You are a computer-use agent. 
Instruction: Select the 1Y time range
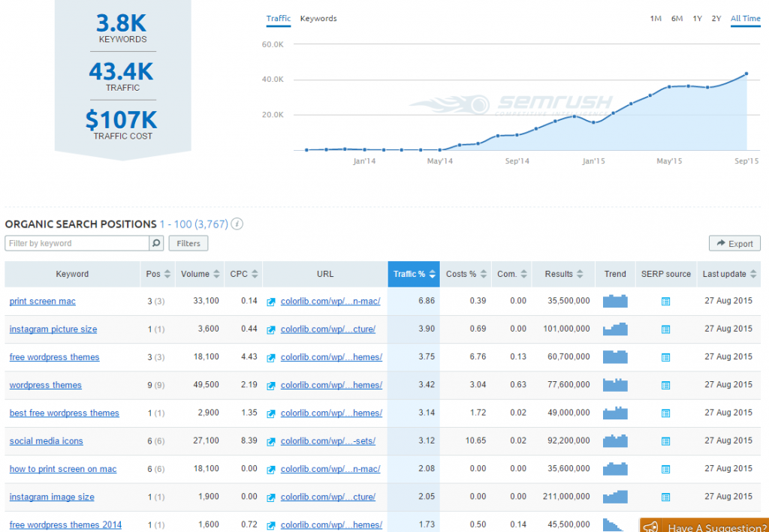(x=697, y=18)
